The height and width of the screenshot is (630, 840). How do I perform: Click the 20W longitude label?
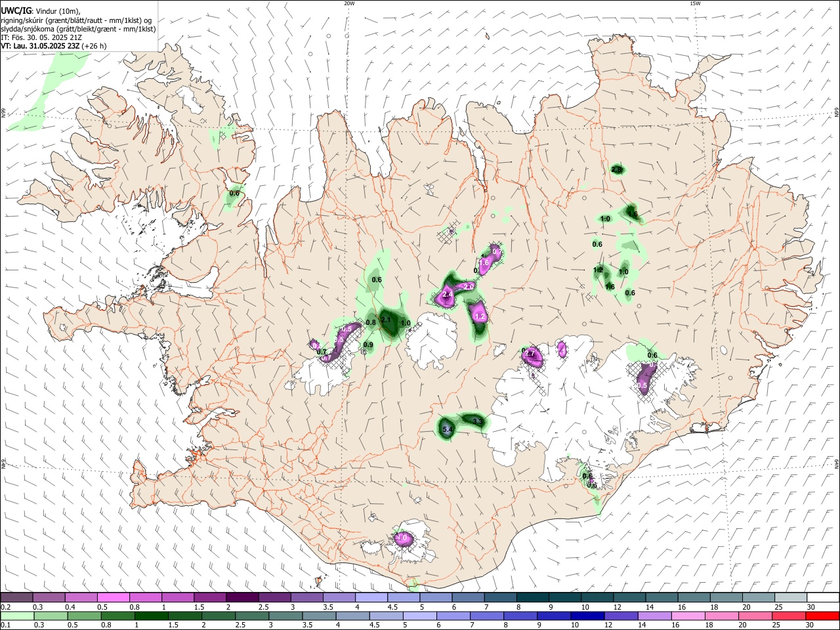point(349,3)
